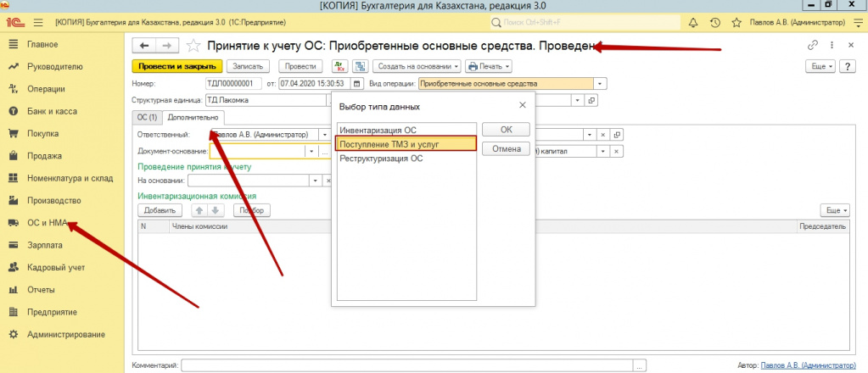
Task: Open the Отчеты section
Action: [x=41, y=290]
